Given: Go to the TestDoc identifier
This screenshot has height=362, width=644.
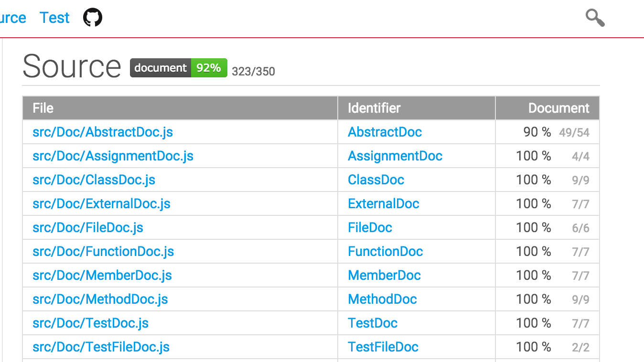Looking at the screenshot, I should pos(373,323).
